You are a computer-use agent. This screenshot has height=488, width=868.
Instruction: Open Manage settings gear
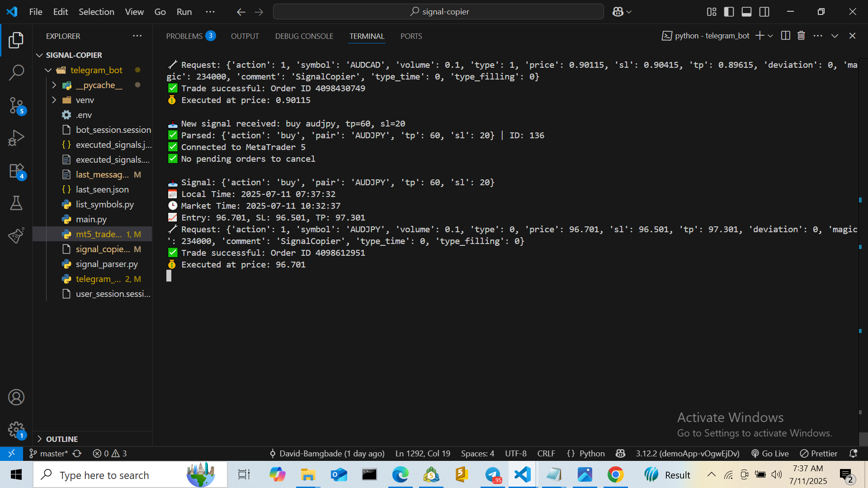coord(16,430)
